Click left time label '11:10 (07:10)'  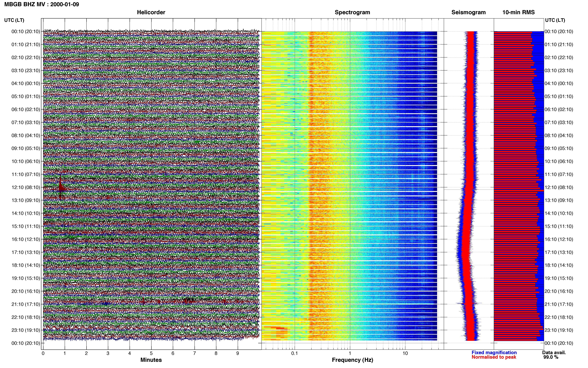[26, 174]
